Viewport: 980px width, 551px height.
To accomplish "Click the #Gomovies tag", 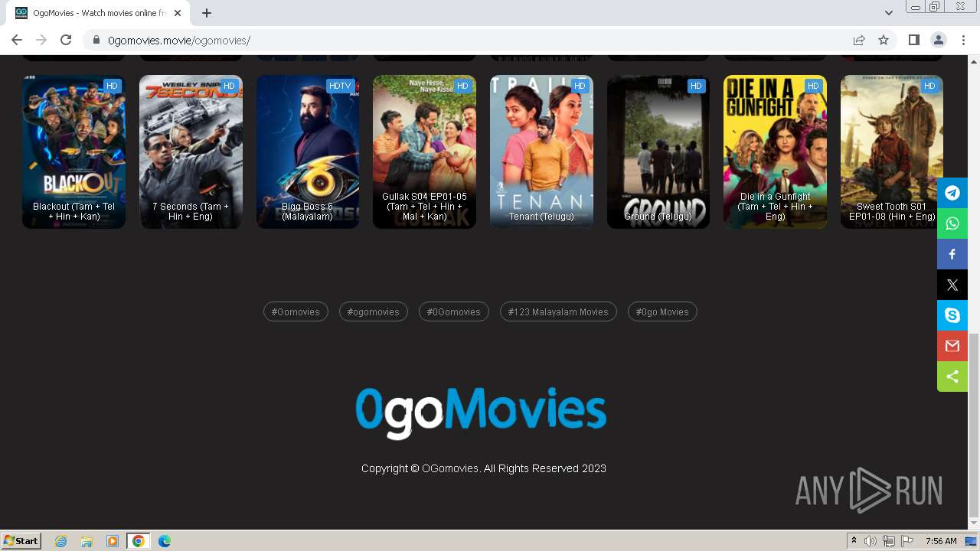I will pos(296,311).
